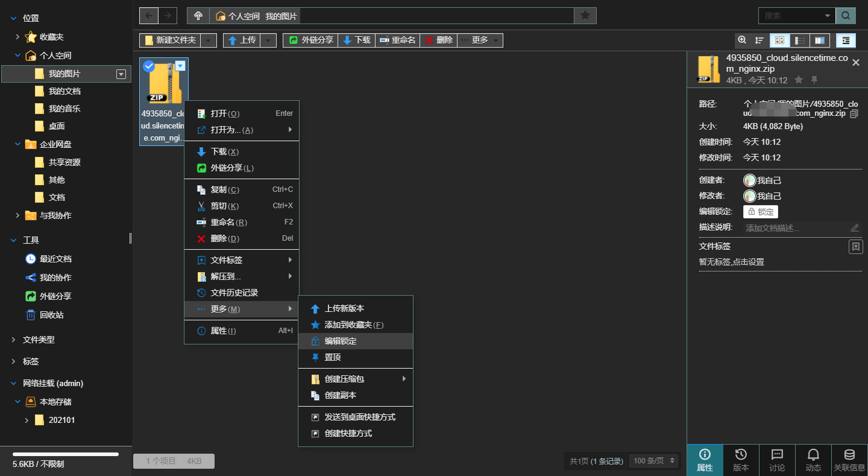
Task: Click the 锁定 button in properties panel
Action: tap(761, 212)
